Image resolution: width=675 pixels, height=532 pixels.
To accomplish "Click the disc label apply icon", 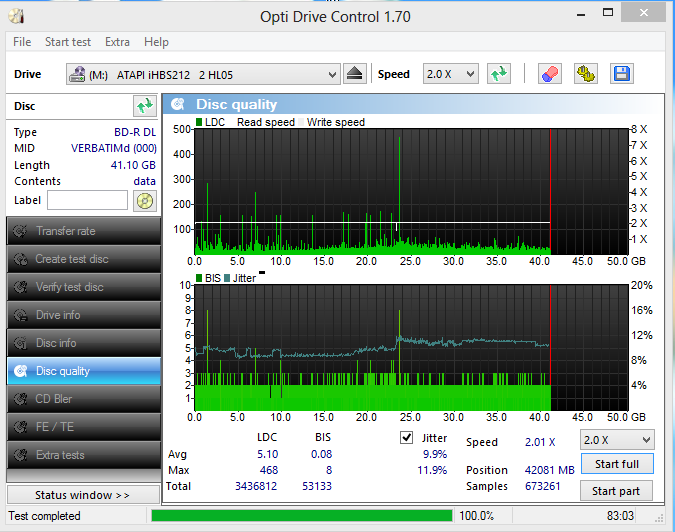I will pos(145,200).
